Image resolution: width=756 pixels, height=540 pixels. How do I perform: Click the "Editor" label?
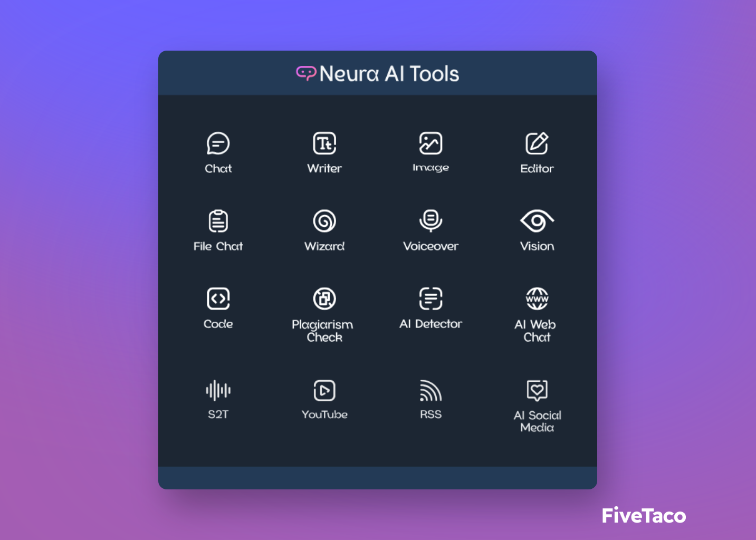(537, 169)
